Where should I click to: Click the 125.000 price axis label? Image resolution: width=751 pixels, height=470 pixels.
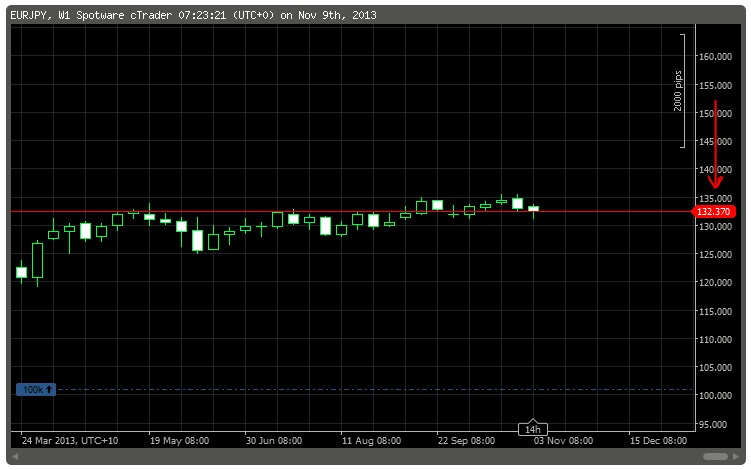716,254
